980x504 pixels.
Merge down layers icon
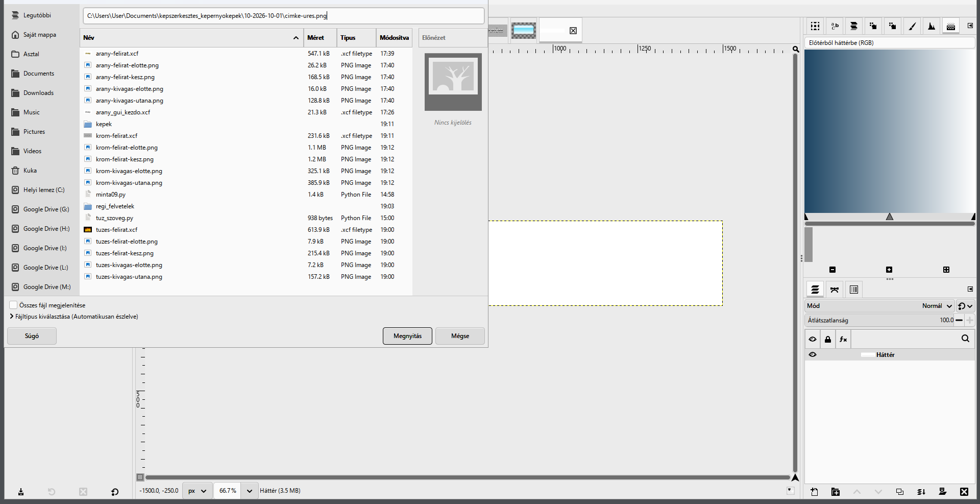(921, 492)
